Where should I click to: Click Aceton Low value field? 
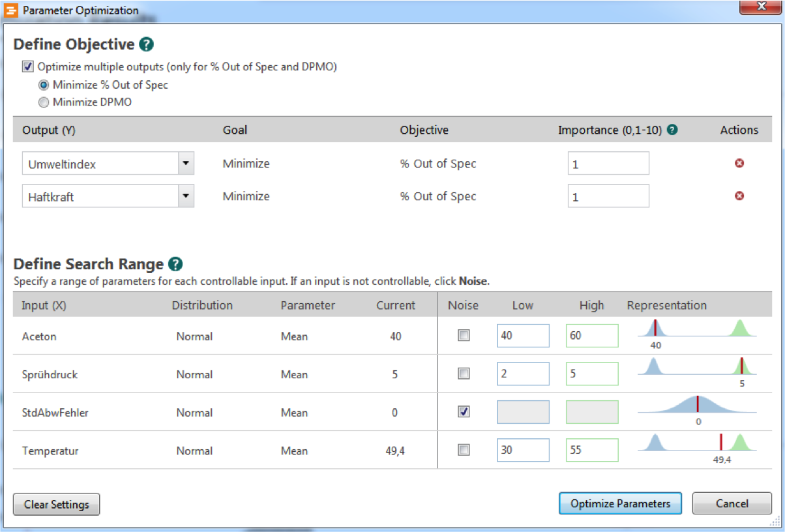[x=523, y=336]
